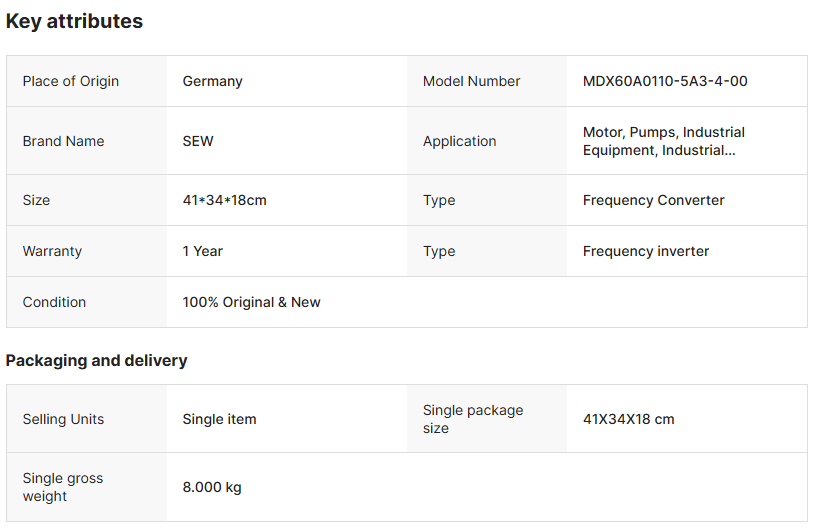The image size is (815, 528).
Task: Click the Frequency Converter type value
Action: pyautogui.click(x=653, y=200)
